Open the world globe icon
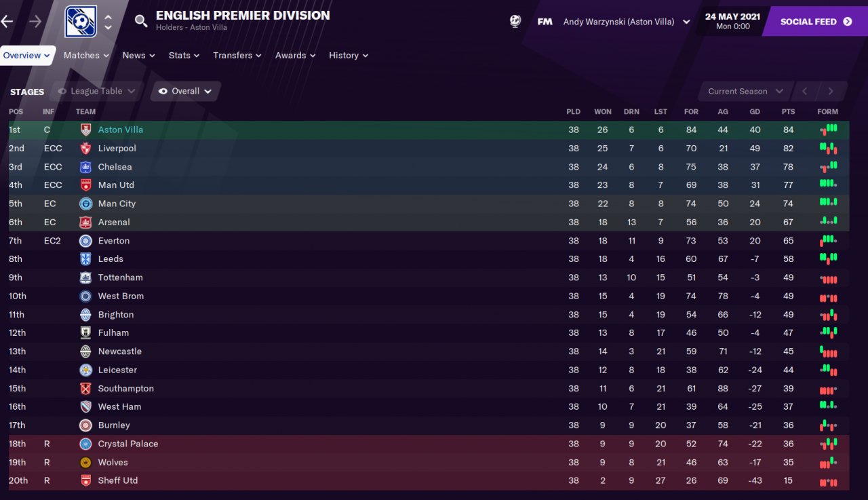868x500 pixels. [515, 21]
